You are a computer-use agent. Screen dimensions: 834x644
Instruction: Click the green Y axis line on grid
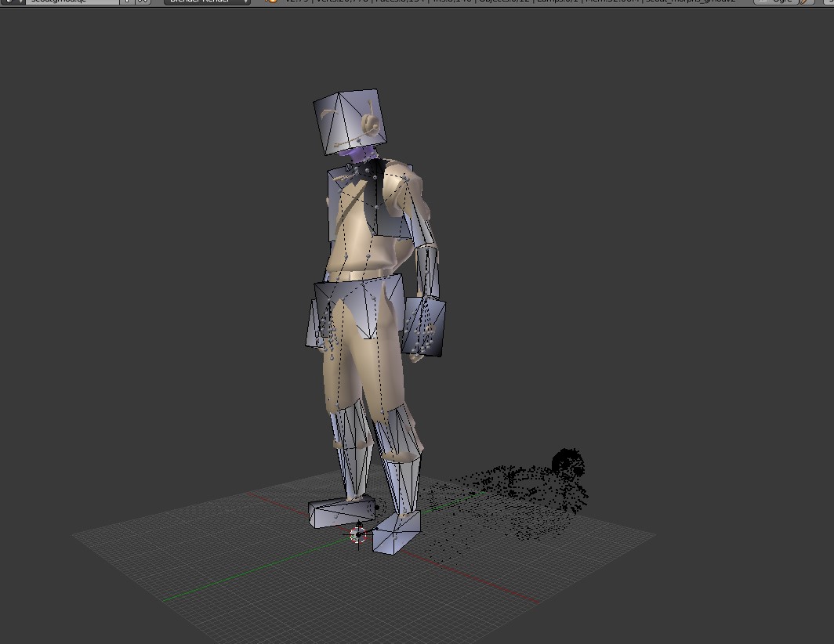(235, 578)
